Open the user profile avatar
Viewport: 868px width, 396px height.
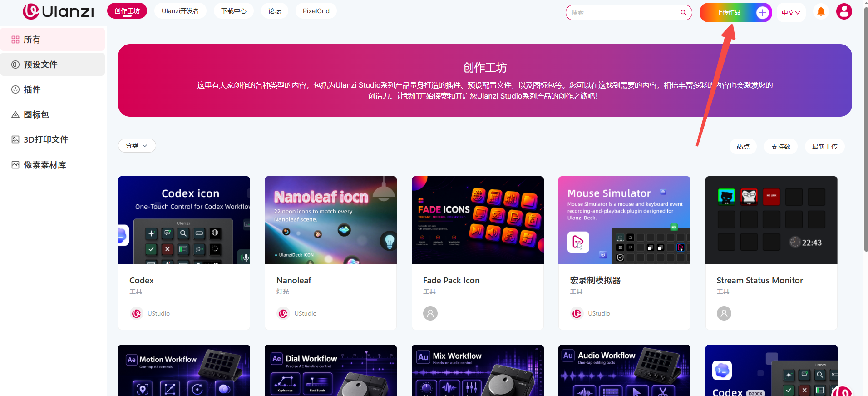pyautogui.click(x=844, y=11)
